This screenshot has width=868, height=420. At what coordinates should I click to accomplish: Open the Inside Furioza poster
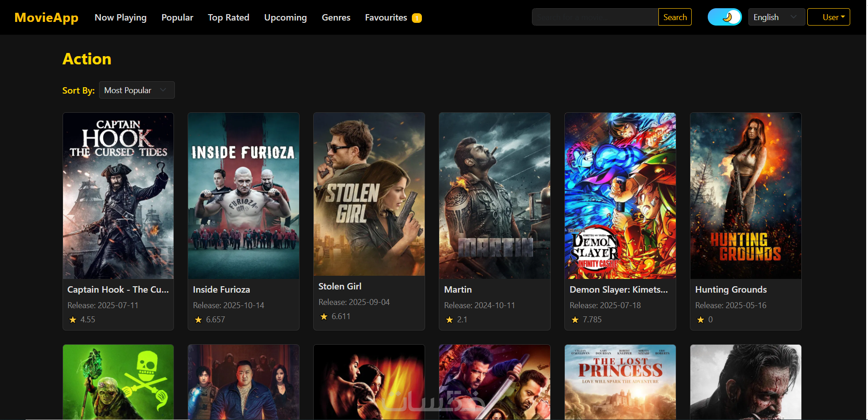243,196
